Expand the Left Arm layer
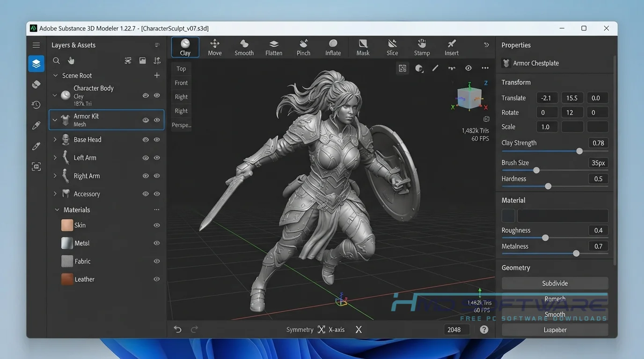The height and width of the screenshot is (359, 644). coord(55,158)
